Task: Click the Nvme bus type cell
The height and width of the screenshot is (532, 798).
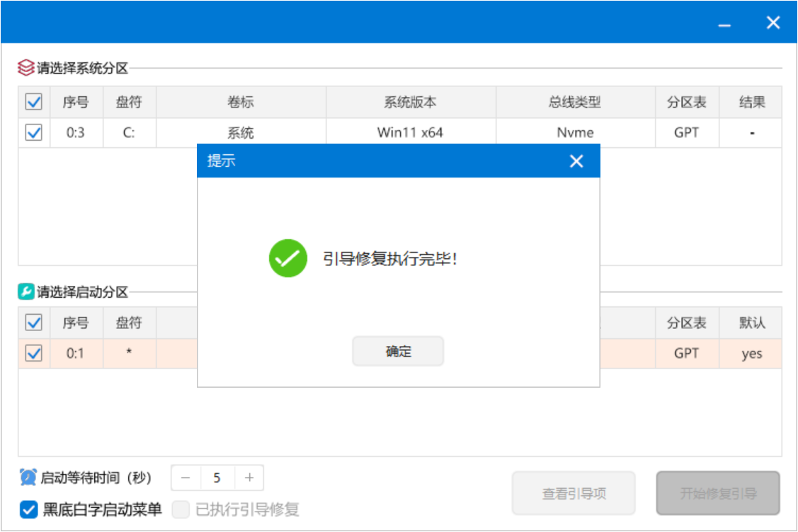Action: pos(575,133)
